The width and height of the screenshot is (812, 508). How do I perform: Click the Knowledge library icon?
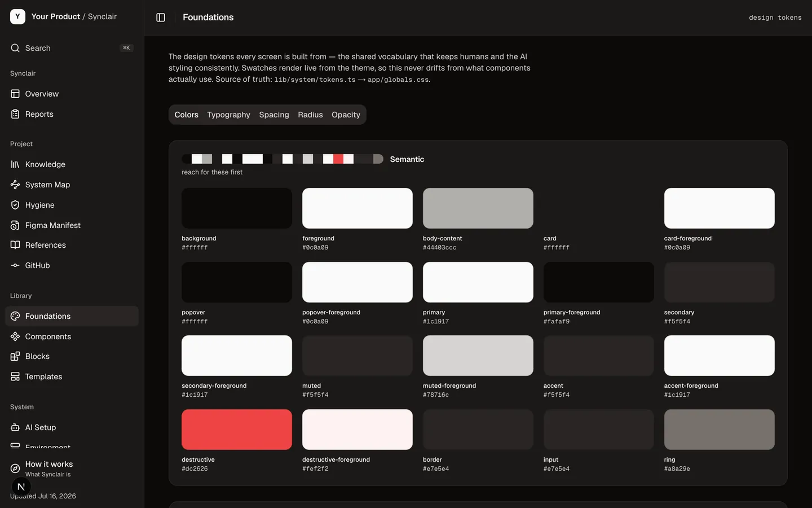click(x=15, y=164)
